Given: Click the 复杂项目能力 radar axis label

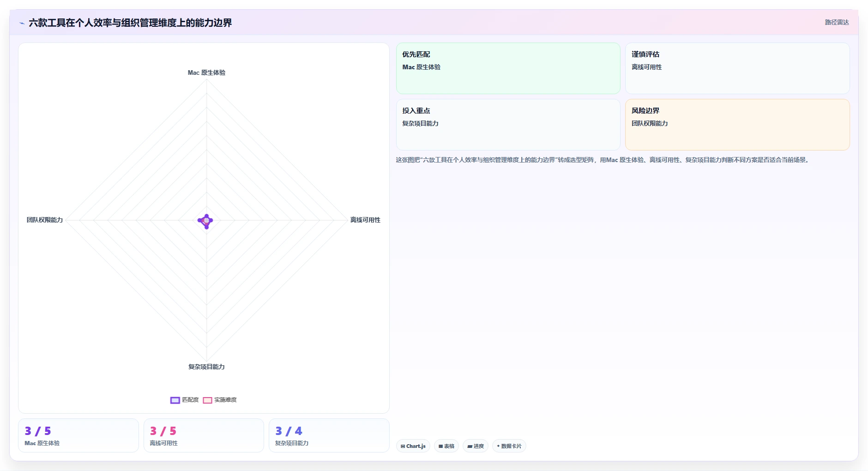Looking at the screenshot, I should 206,367.
